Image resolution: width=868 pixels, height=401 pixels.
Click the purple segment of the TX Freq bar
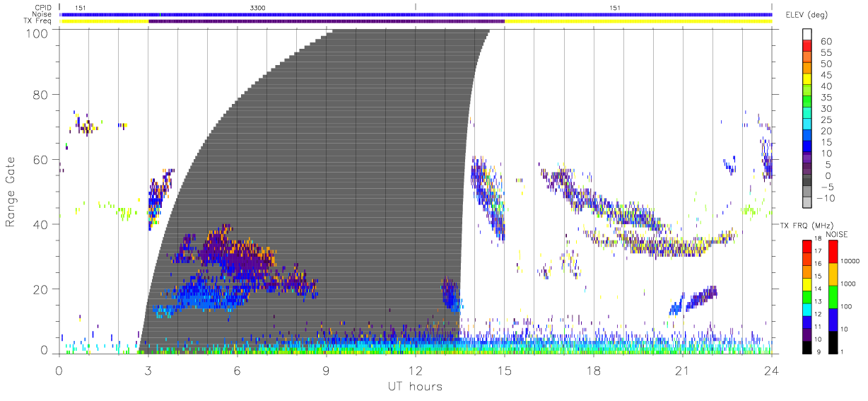327,21
